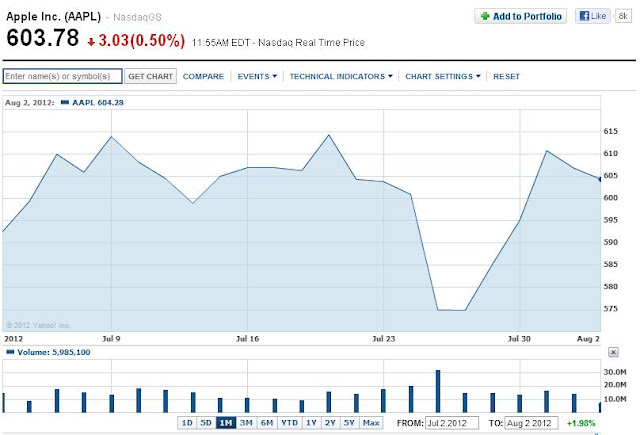Select the 5D time range
The image size is (640, 435).
coord(206,423)
